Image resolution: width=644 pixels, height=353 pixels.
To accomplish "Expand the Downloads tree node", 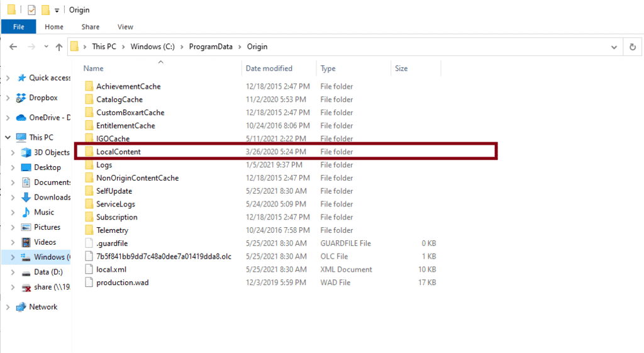I will pos(13,197).
